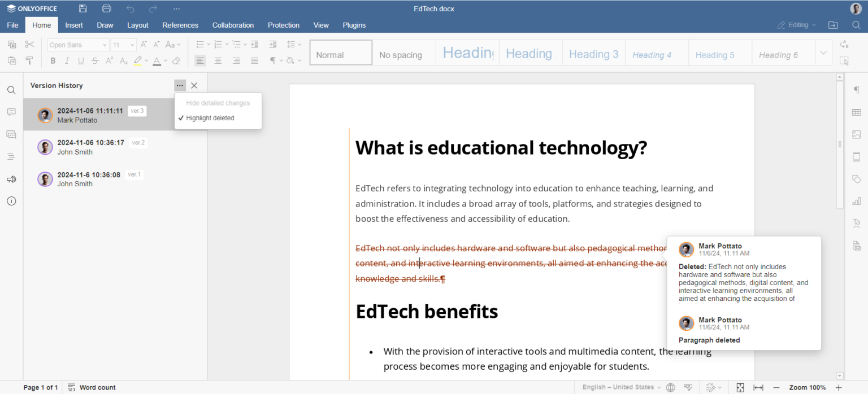Toggle nonprinting characters button in toolbar
The height and width of the screenshot is (394, 868).
272,61
